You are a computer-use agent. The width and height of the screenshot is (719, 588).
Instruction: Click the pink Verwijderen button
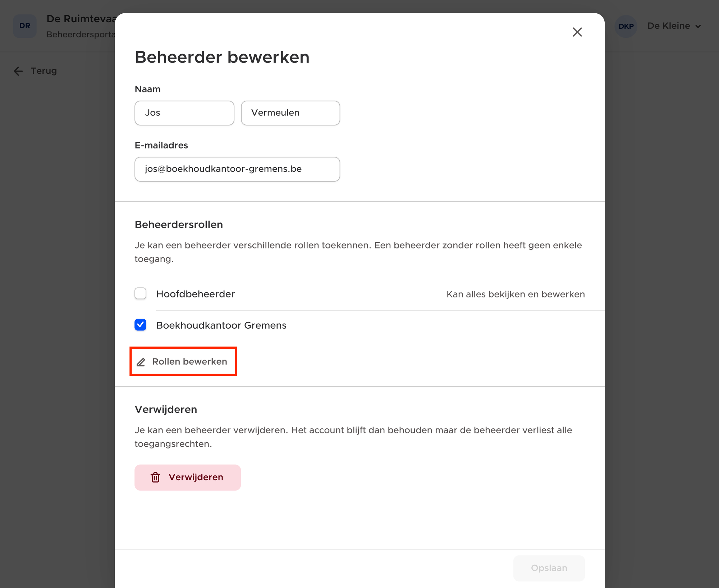coord(188,477)
